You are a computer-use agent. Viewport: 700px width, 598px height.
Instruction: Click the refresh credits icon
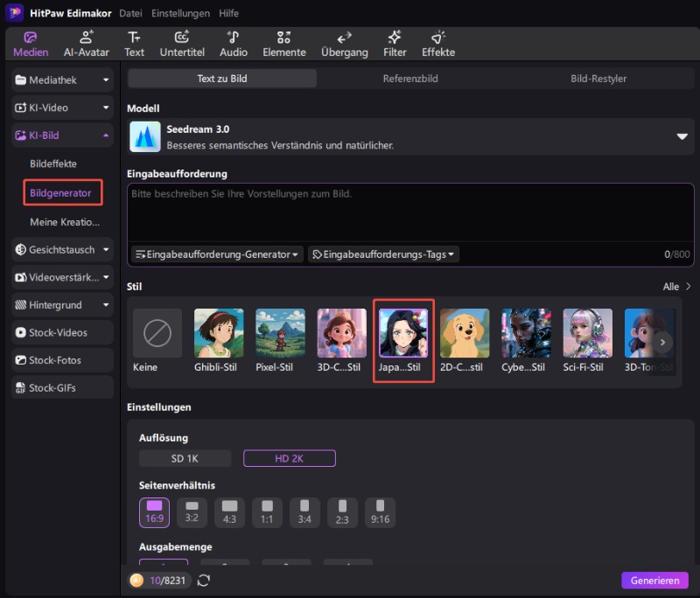click(204, 581)
